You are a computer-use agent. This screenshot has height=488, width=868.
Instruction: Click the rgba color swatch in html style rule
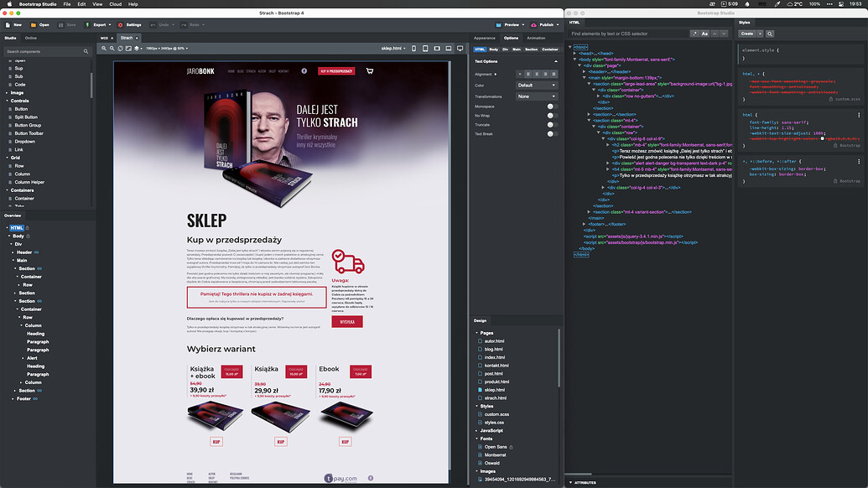point(822,139)
